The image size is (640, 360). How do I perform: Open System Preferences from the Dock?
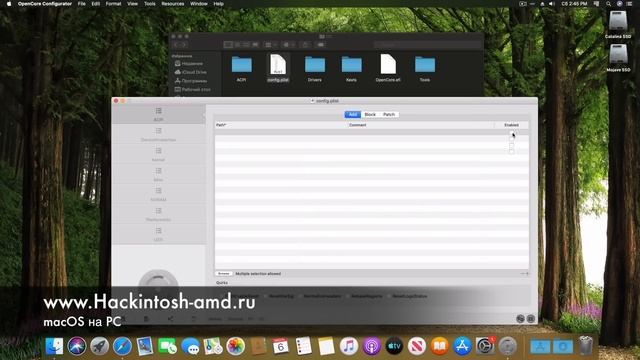485,346
